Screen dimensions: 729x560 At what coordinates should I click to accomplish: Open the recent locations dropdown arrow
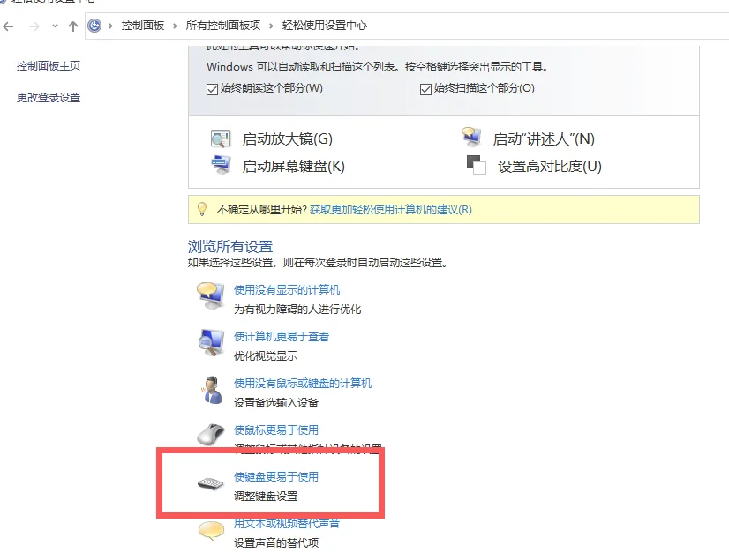[55, 26]
